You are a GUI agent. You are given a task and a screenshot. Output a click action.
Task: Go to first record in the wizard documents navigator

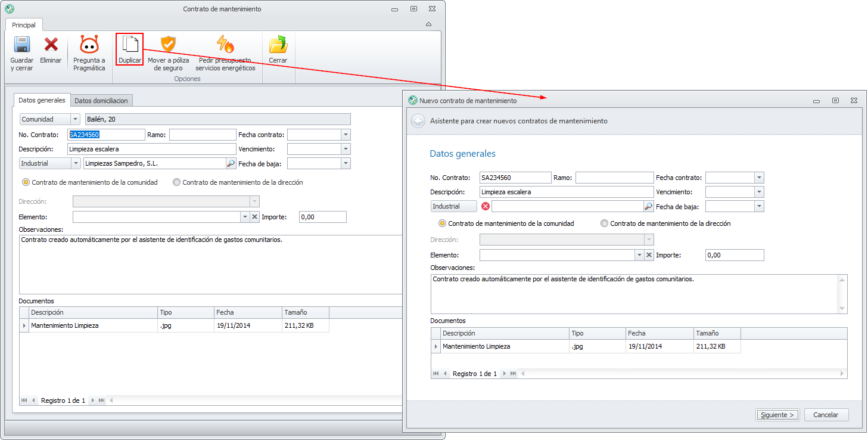[x=436, y=374]
